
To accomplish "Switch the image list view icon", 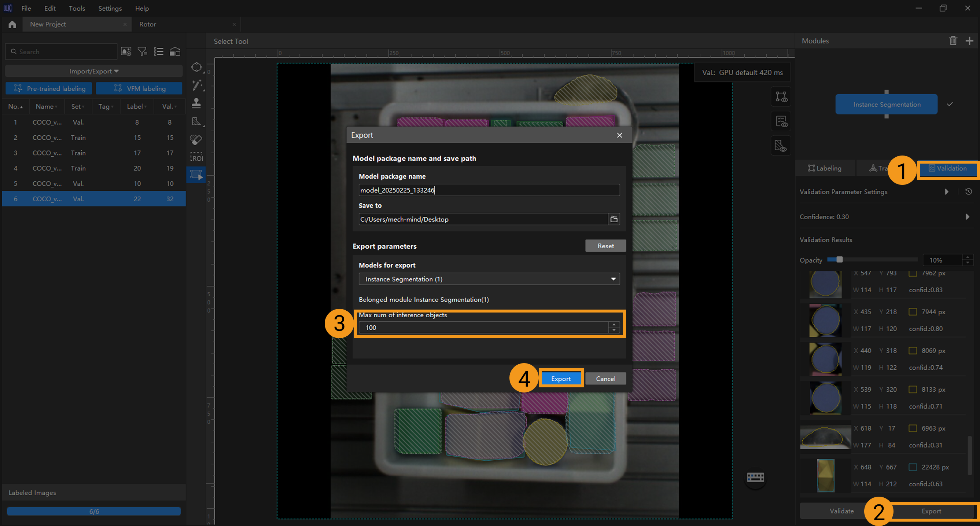I will [x=159, y=51].
